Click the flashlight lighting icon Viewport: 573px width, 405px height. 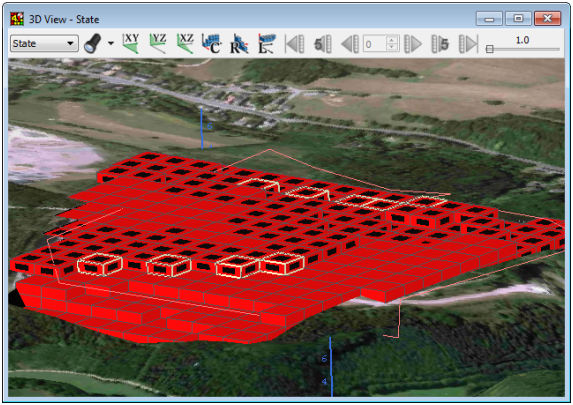pyautogui.click(x=92, y=43)
